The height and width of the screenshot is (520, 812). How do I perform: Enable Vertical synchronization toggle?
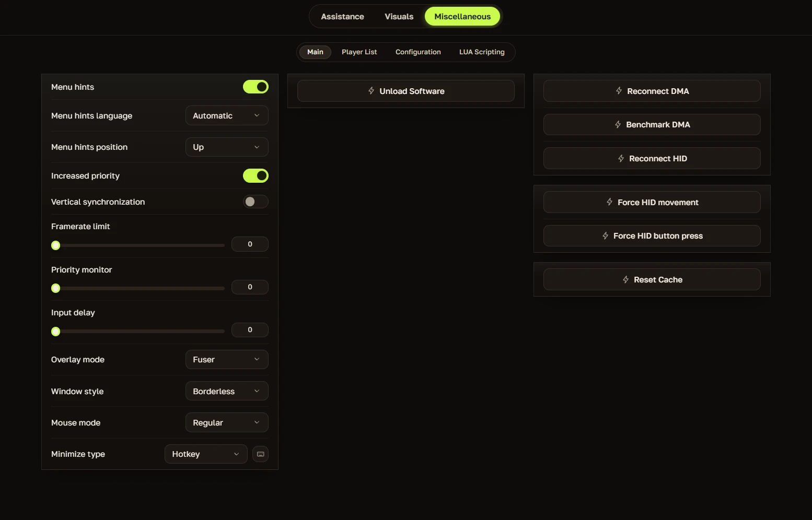pos(256,202)
